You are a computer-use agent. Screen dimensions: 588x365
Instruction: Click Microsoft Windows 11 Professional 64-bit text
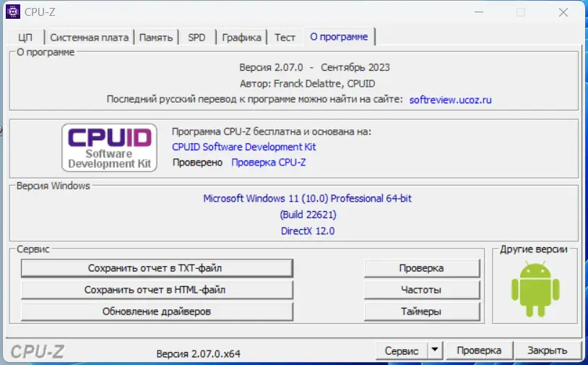tap(308, 199)
